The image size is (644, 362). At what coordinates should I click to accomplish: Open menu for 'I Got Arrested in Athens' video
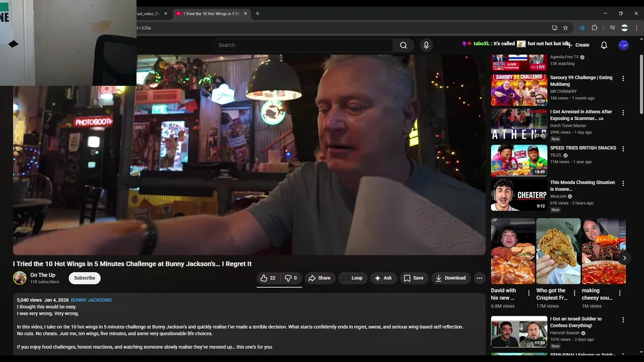pos(623,113)
